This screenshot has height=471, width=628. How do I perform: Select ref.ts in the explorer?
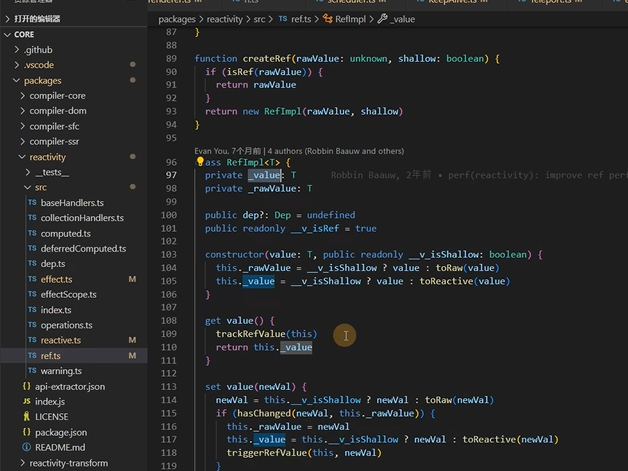click(50, 356)
